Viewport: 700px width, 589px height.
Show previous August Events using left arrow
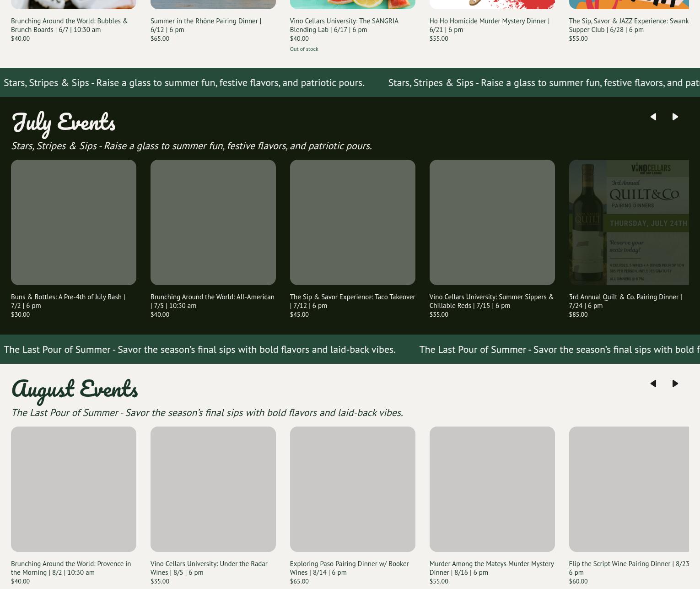[x=653, y=384]
